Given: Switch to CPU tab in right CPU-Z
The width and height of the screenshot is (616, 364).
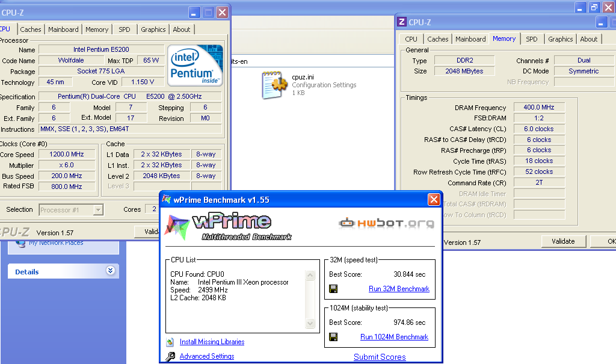Looking at the screenshot, I should click(x=411, y=39).
